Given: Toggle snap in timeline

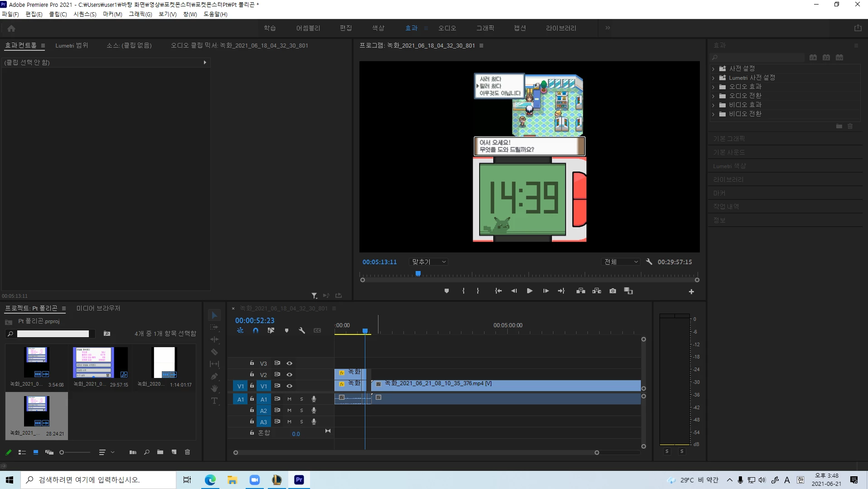Looking at the screenshot, I should click(256, 330).
